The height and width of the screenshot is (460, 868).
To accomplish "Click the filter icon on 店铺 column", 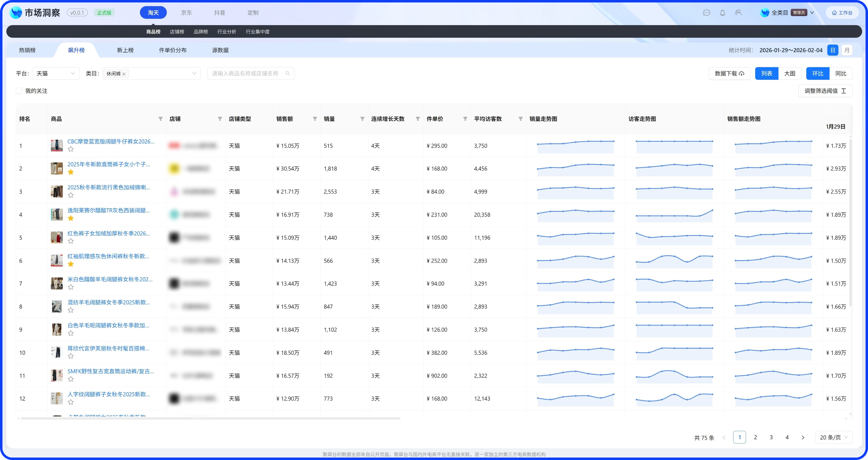I will coord(220,119).
